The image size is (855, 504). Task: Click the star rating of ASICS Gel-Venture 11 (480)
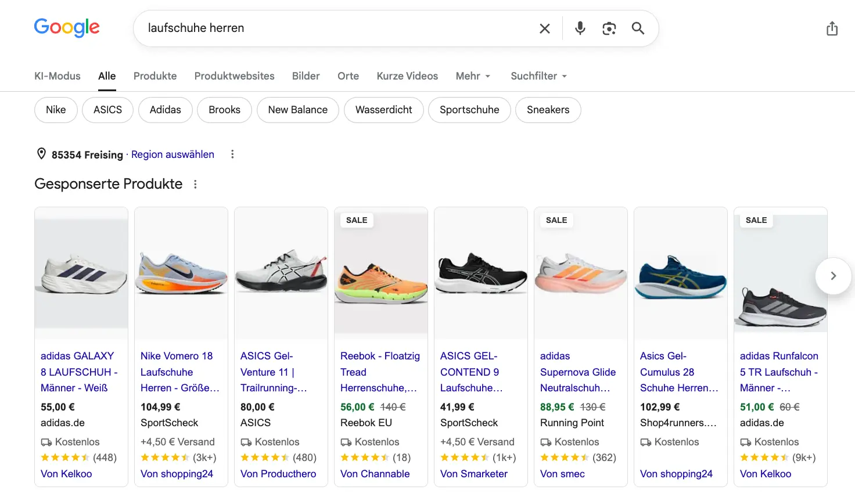point(265,458)
